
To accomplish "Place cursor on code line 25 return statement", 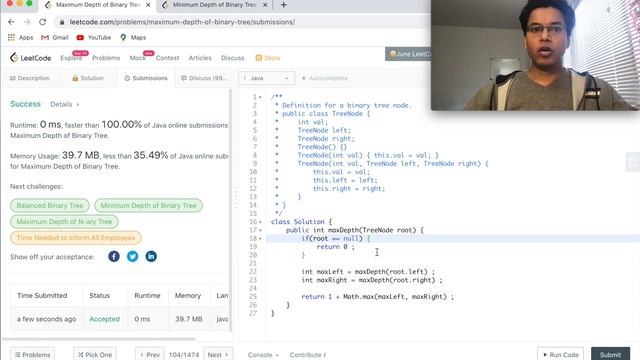I will click(x=377, y=297).
